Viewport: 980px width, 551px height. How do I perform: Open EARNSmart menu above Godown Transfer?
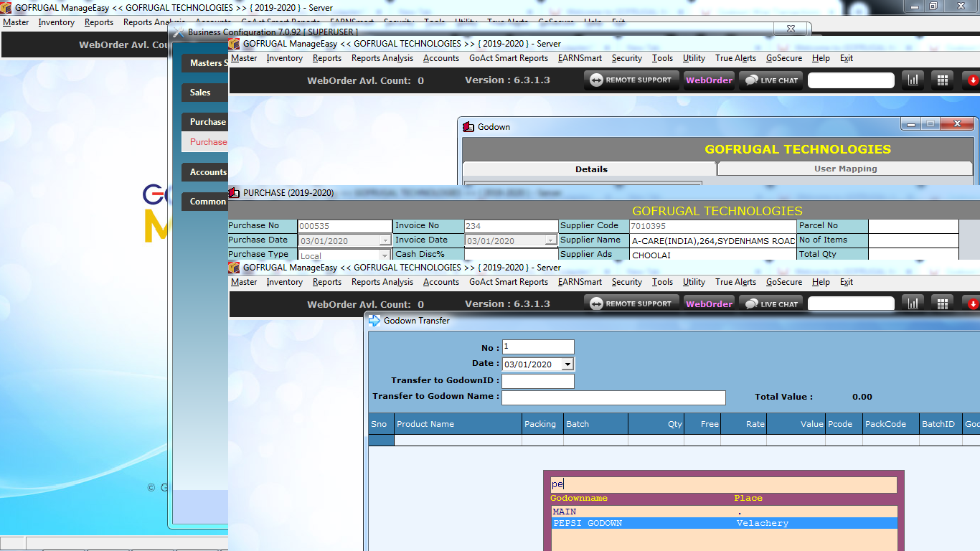point(580,282)
